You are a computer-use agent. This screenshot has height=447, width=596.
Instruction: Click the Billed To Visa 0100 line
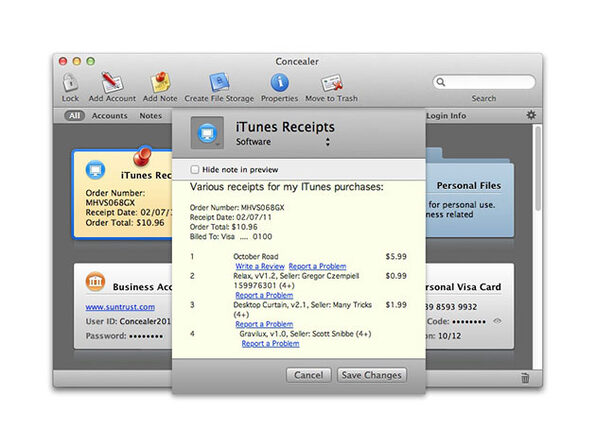(x=231, y=236)
